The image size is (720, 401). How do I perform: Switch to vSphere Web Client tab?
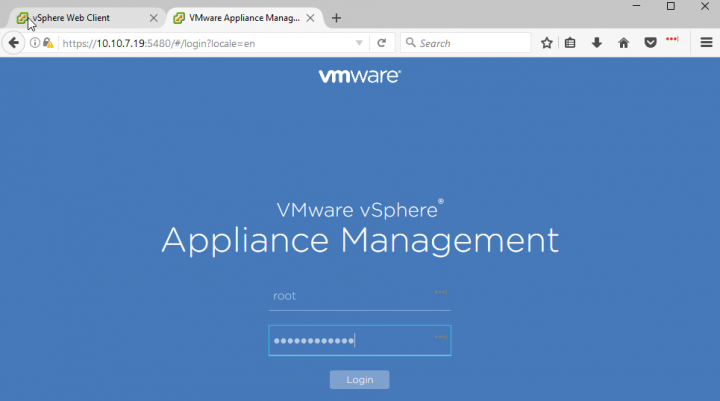tap(80, 18)
